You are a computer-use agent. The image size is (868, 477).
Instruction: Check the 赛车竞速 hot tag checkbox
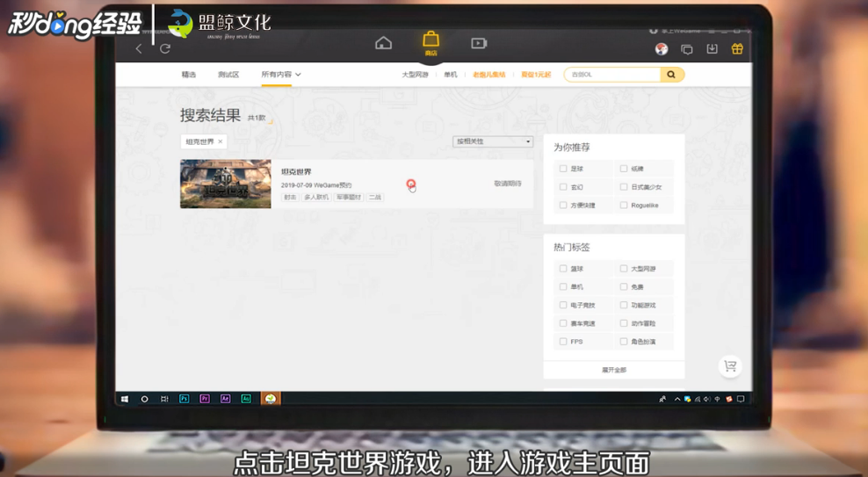[563, 323]
